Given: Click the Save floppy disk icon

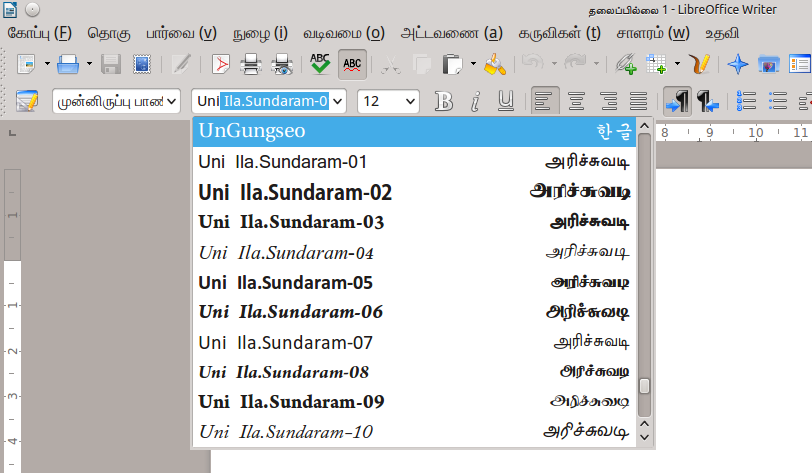Looking at the screenshot, I should (111, 64).
